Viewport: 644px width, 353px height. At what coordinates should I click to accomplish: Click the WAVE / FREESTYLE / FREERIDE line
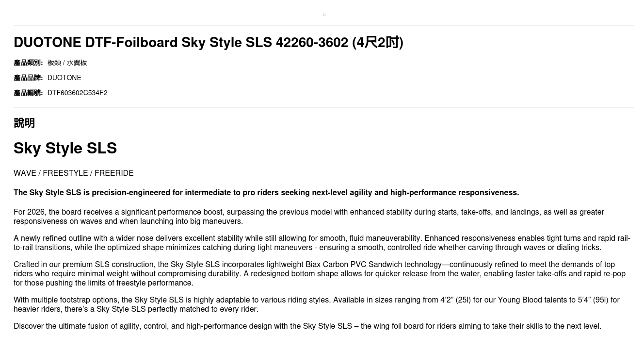point(74,173)
